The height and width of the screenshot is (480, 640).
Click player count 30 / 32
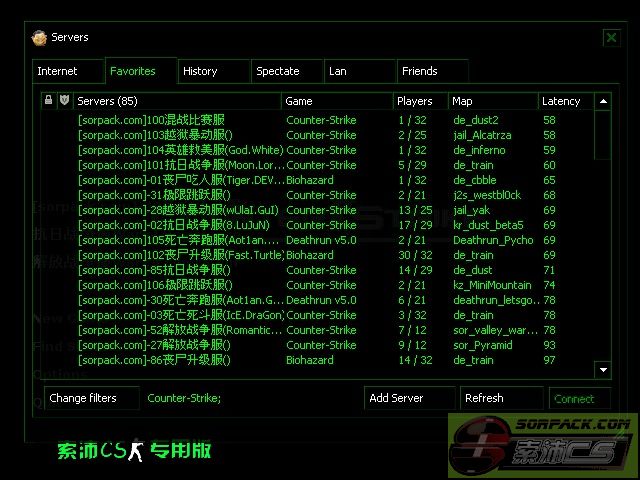coord(415,256)
